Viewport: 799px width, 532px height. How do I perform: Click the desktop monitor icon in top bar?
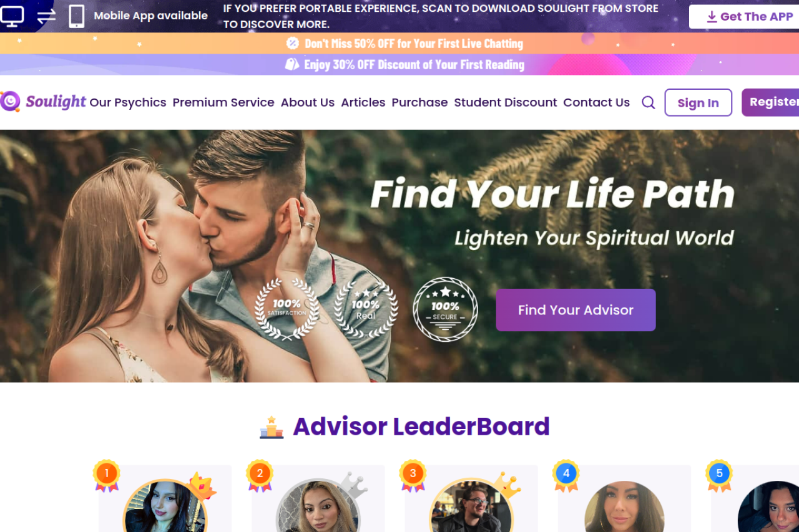11,16
